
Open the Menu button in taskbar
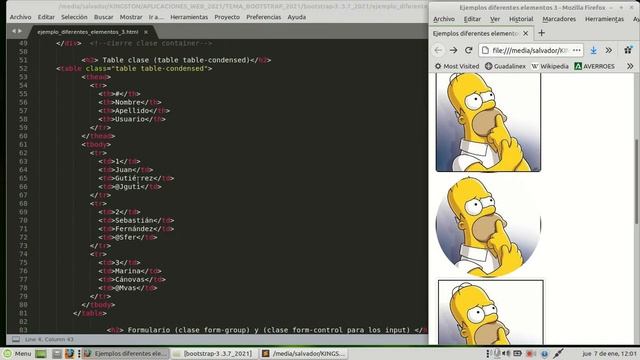click(18, 353)
